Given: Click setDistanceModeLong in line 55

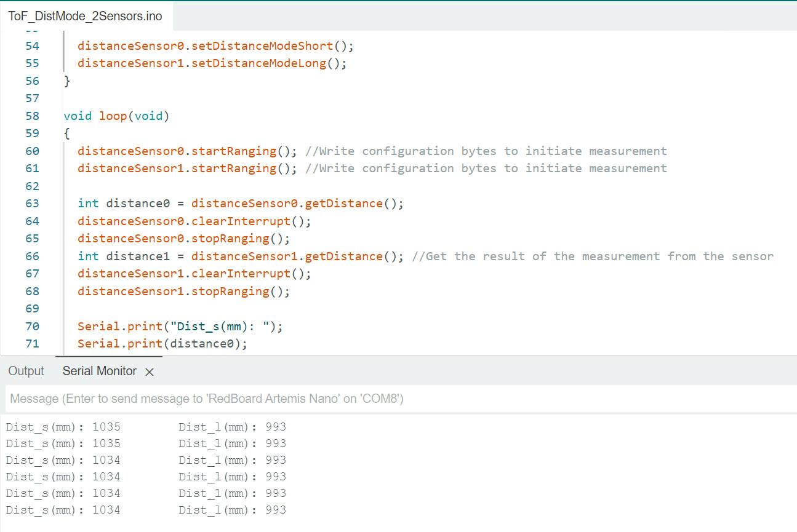Looking at the screenshot, I should tap(259, 63).
